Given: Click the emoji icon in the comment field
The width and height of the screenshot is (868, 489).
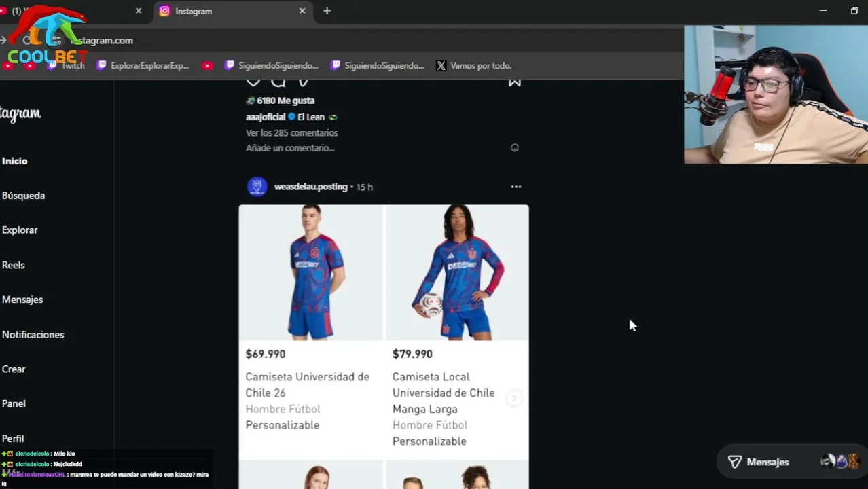Looking at the screenshot, I should coord(515,148).
